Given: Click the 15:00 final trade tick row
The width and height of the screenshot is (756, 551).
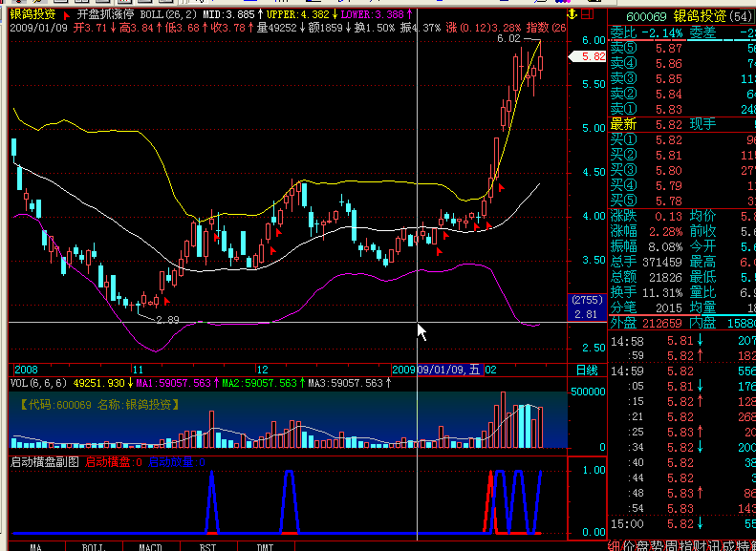Looking at the screenshot, I should pyautogui.click(x=682, y=524).
